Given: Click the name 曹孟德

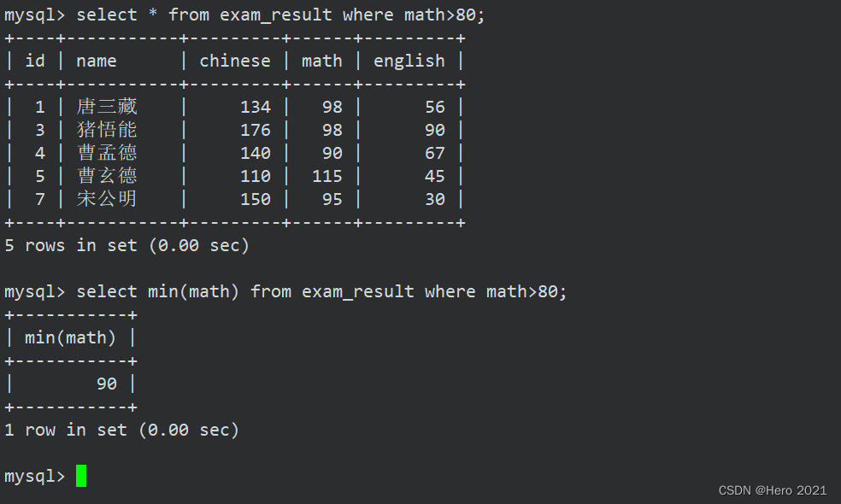Looking at the screenshot, I should point(107,152).
